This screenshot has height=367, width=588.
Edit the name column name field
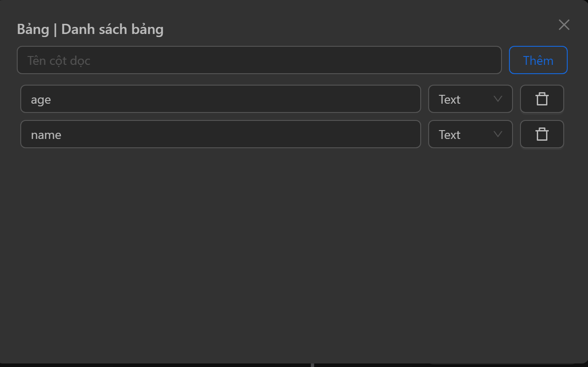[x=220, y=135]
